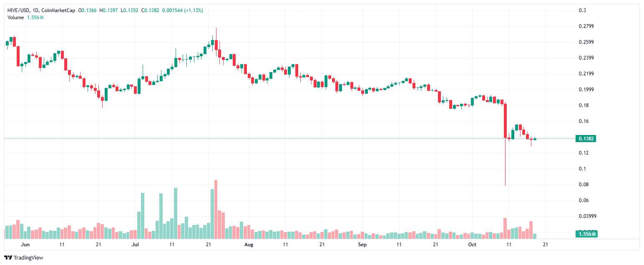Click the long lower wick near 0.08
Image resolution: width=644 pixels, height=265 pixels.
click(505, 167)
